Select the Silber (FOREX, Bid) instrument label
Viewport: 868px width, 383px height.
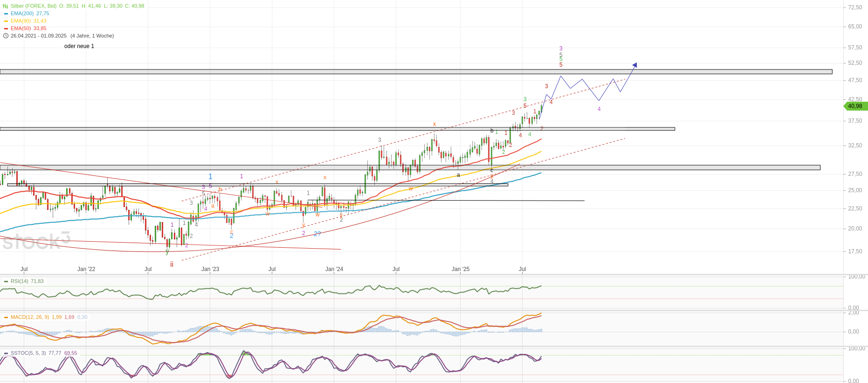point(34,6)
